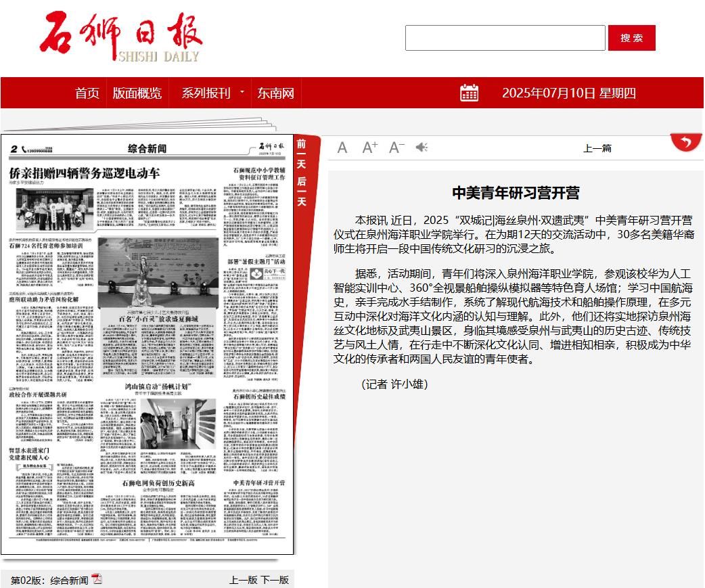Open the calendar date picker icon
This screenshot has height=588, width=705.
point(469,93)
